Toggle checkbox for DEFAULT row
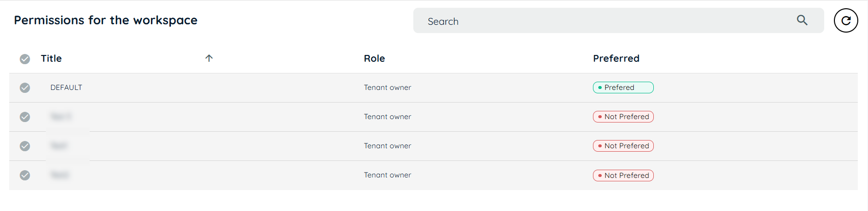This screenshot has height=211, width=868. pos(25,88)
